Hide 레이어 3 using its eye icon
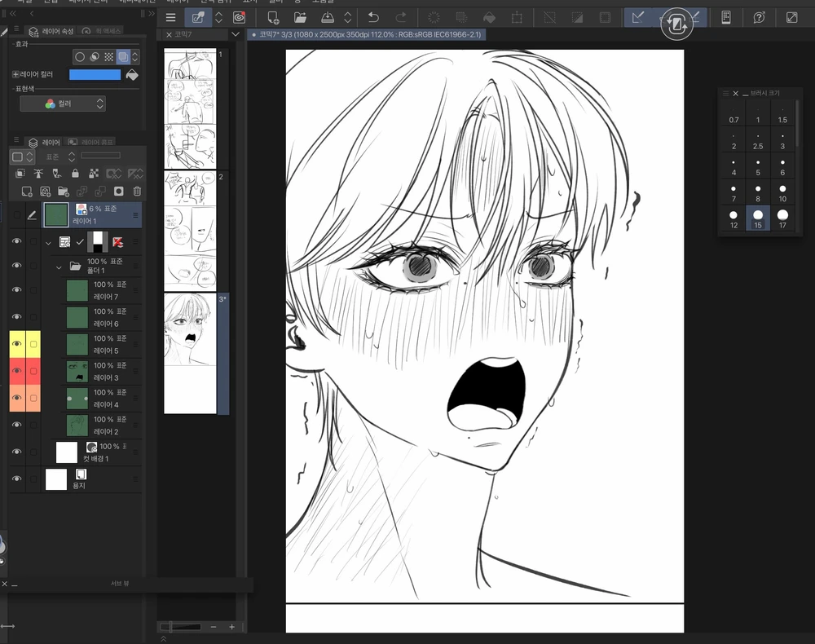Screen dimensions: 815x644 [16, 371]
